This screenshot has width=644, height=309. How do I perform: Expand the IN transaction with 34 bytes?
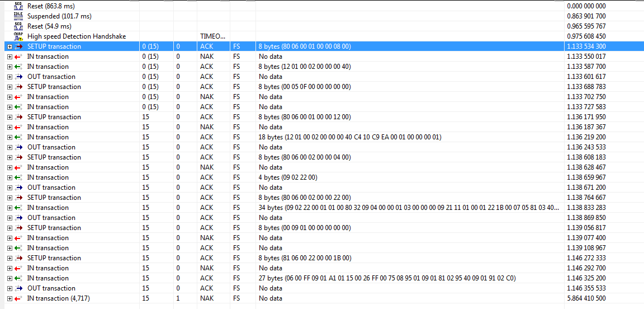(x=10, y=208)
